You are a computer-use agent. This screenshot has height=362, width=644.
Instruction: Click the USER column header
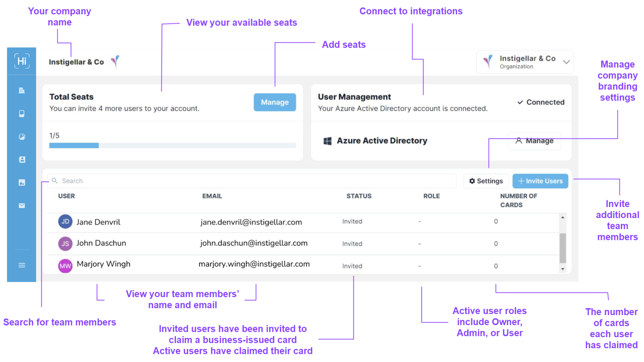pos(66,196)
